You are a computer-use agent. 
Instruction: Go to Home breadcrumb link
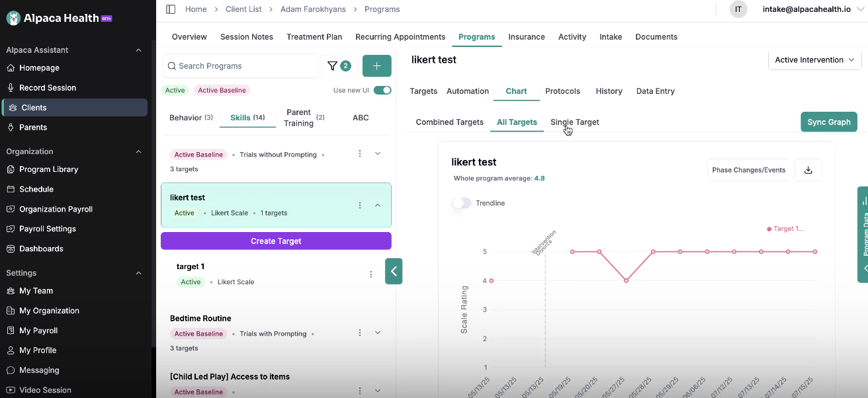[x=196, y=9]
